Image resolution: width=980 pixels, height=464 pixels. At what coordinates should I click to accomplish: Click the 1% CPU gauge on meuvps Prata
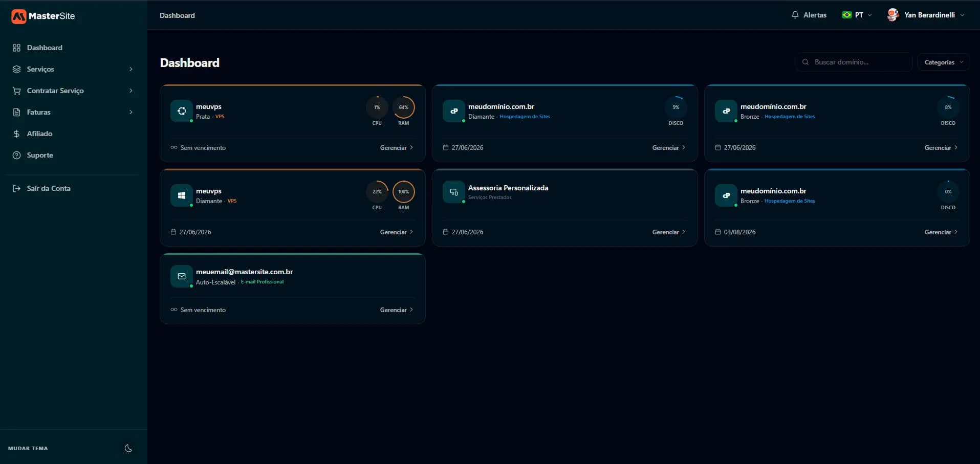coord(377,107)
